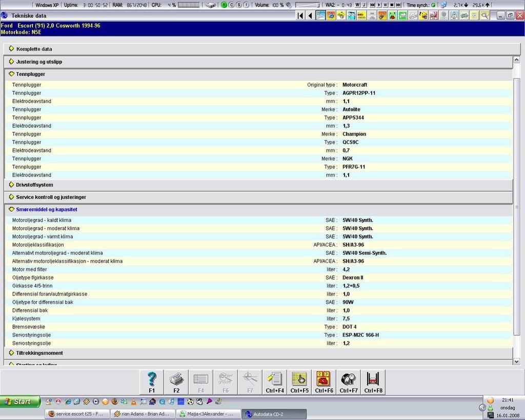The height and width of the screenshot is (420, 525).
Task: Select the Girkasse 4/5-trinn row
Action: click(258, 286)
